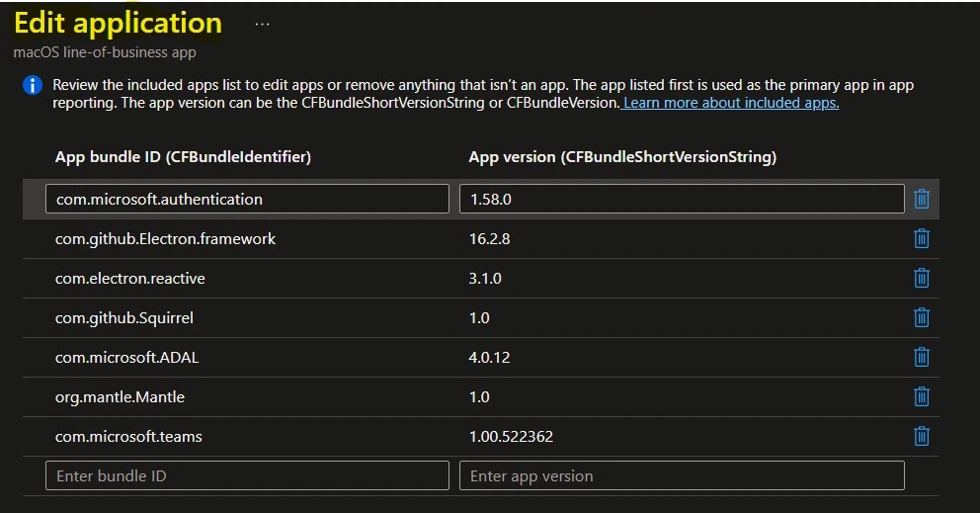Edit the com.microsoft.authentication bundle ID field
This screenshot has height=513, width=980.
pyautogui.click(x=248, y=199)
